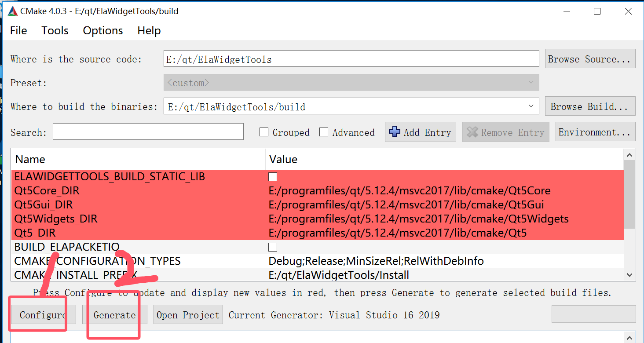Open the Preset custom dropdown
Image resolution: width=644 pixels, height=343 pixels.
coord(351,83)
